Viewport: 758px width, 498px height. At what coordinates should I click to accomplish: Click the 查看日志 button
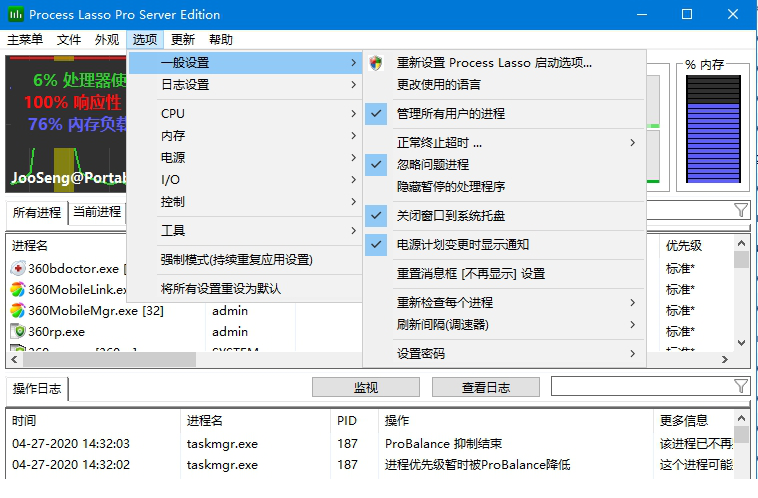click(x=485, y=387)
